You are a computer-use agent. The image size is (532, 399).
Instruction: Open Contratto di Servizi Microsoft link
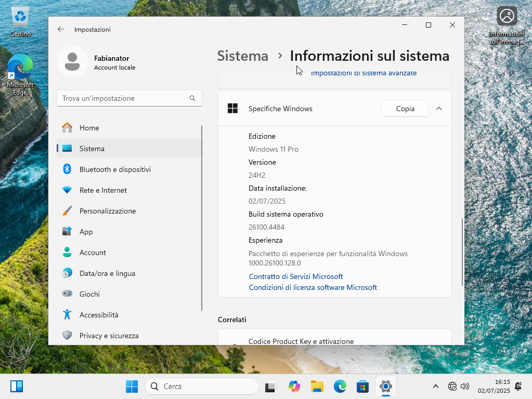click(x=296, y=276)
